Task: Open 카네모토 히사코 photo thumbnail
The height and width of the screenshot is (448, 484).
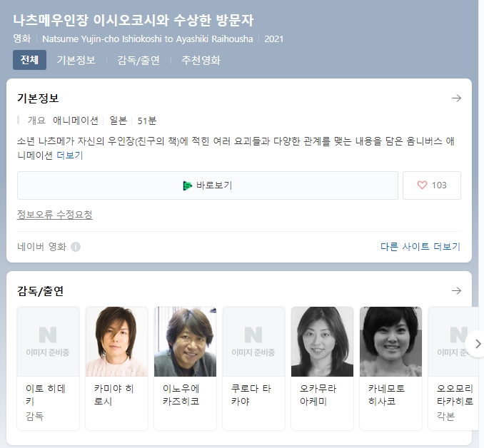Action: (390, 342)
